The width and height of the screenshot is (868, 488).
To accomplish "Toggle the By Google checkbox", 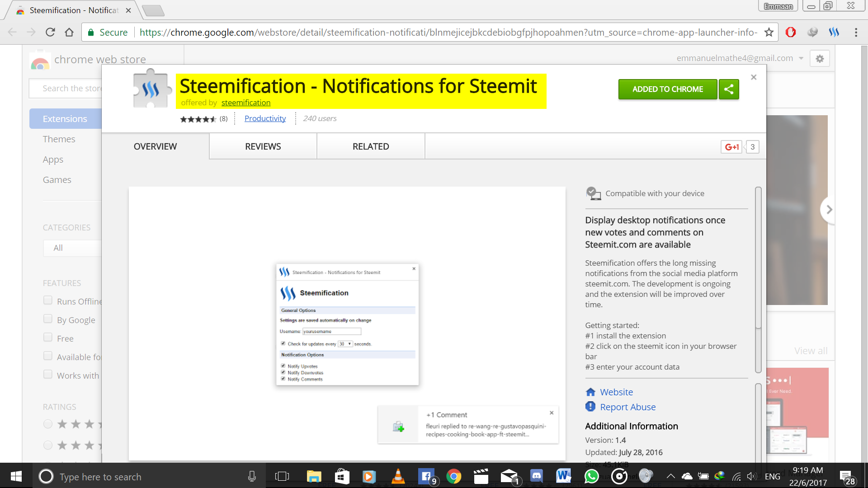I will click(x=48, y=319).
